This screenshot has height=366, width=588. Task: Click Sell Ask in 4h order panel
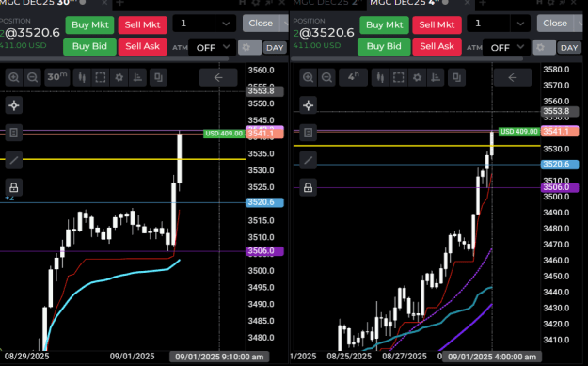click(x=437, y=46)
